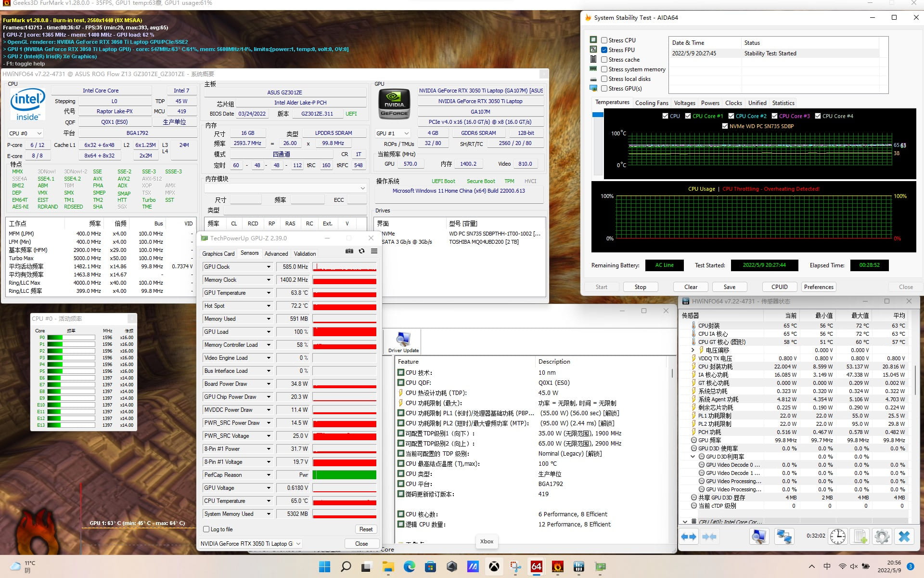Open File Explorer from taskbar
Screen dimensions: 924x578
(388, 566)
